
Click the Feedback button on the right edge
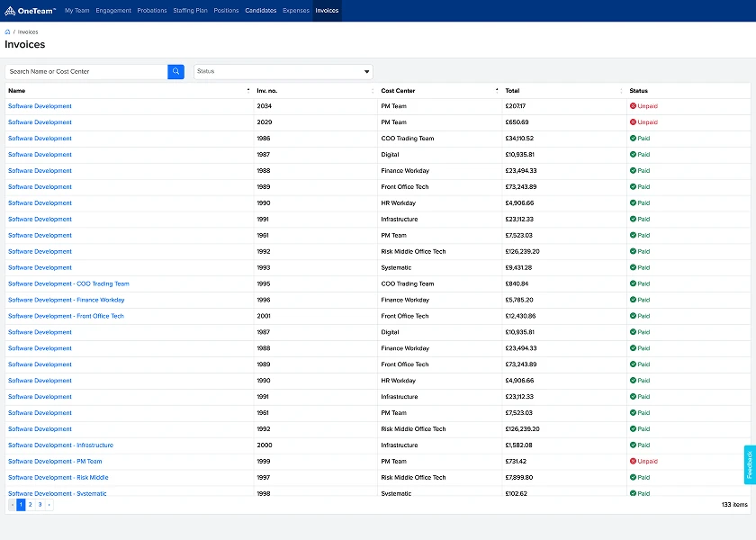749,464
